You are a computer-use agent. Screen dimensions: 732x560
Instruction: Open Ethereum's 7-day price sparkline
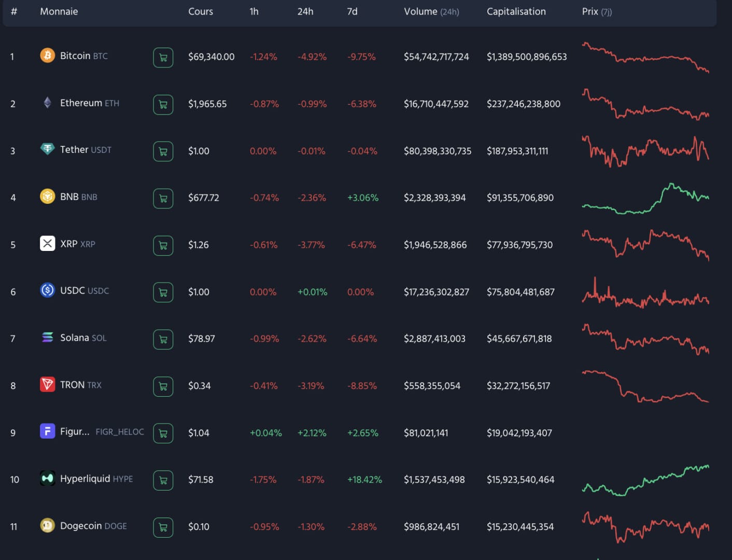tap(645, 104)
